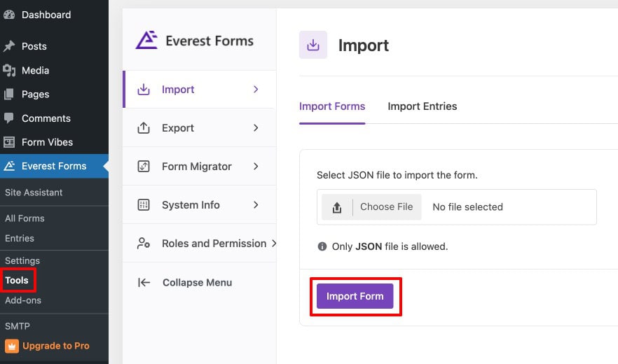Image resolution: width=618 pixels, height=364 pixels.
Task: Open All Forms submenu link
Action: coord(25,218)
